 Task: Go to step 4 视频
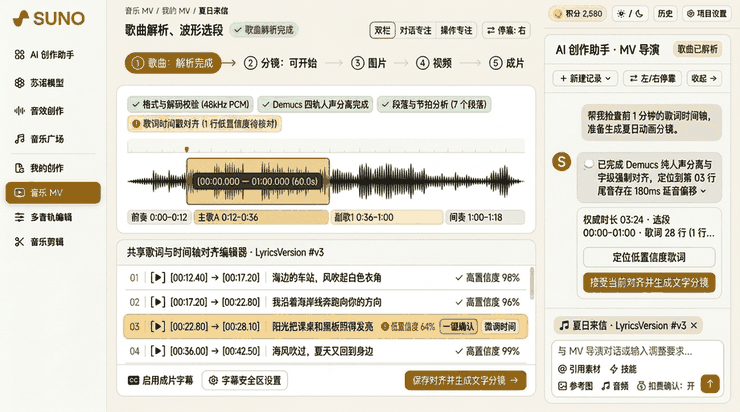pyautogui.click(x=434, y=63)
